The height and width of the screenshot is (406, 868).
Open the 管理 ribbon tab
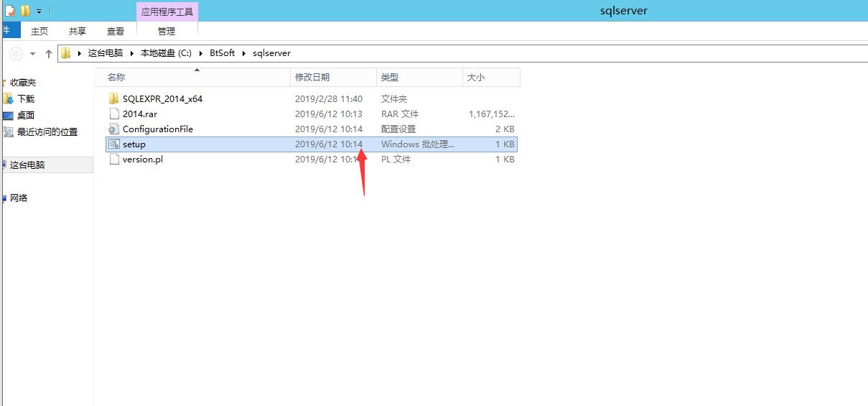(x=167, y=31)
